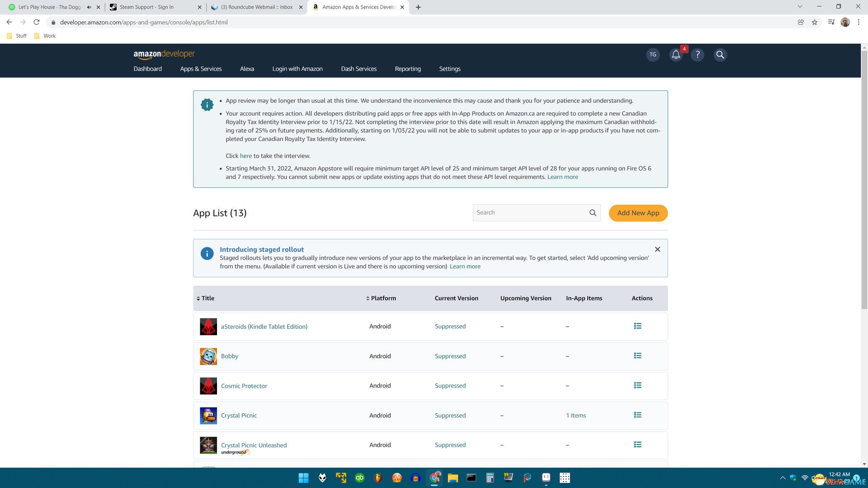Mute the Spotify tab audio icon

89,7
